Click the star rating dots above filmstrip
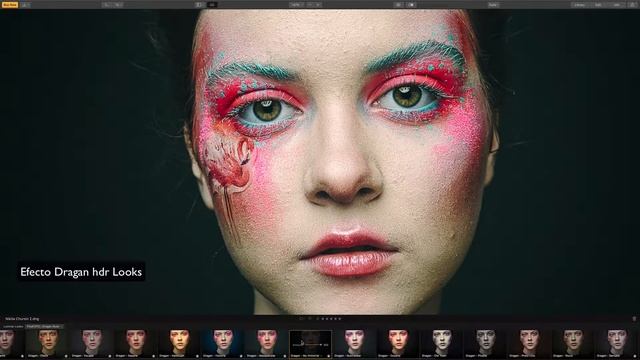This screenshot has width=640, height=360. coord(331,319)
